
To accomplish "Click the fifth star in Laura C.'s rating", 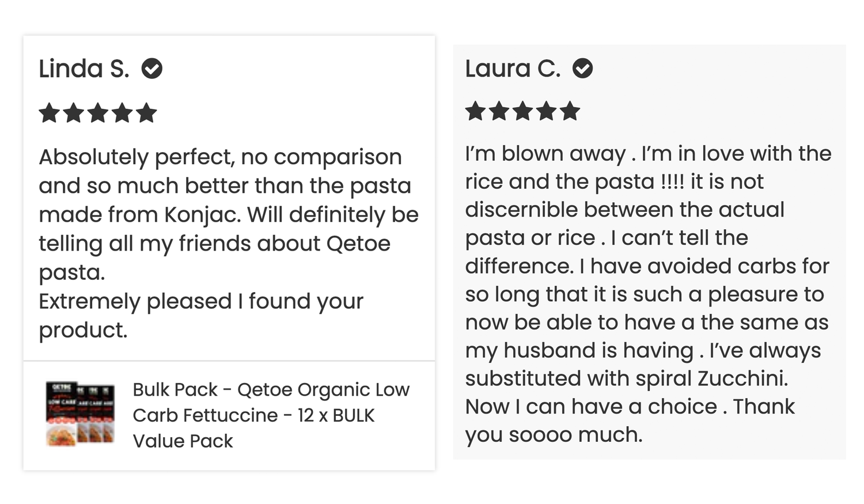I will click(570, 111).
